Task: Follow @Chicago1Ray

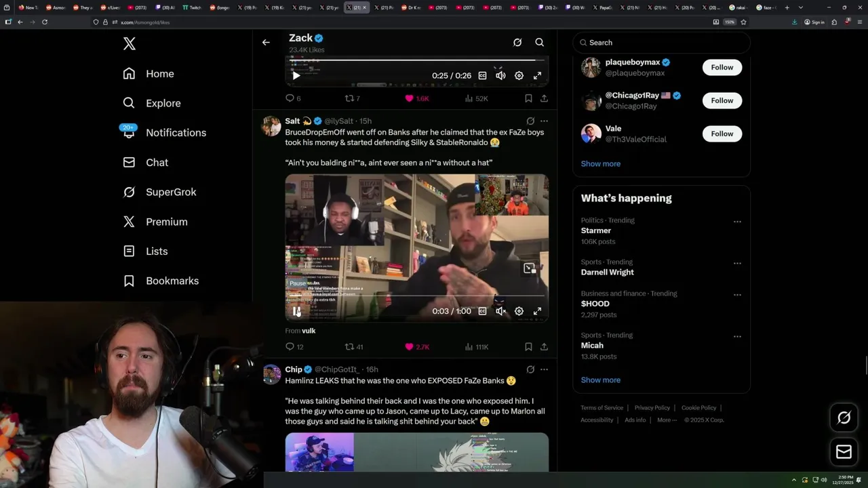Action: [x=722, y=100]
